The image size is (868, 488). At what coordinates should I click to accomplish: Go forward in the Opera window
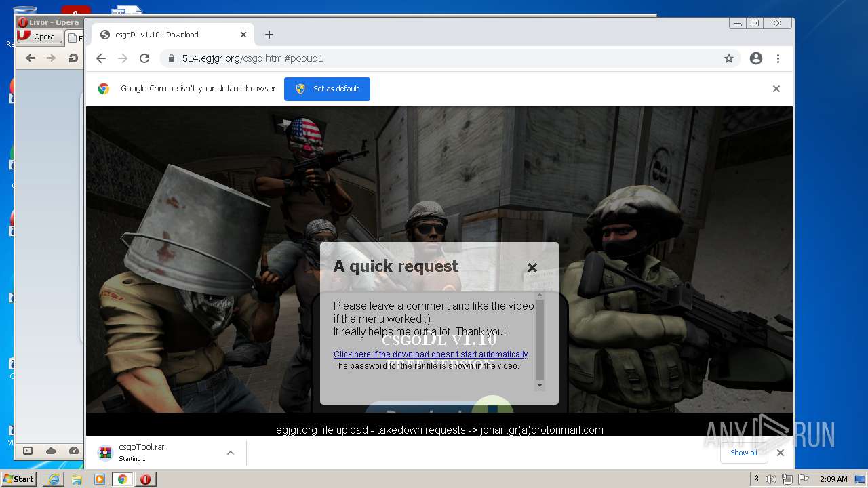point(51,58)
